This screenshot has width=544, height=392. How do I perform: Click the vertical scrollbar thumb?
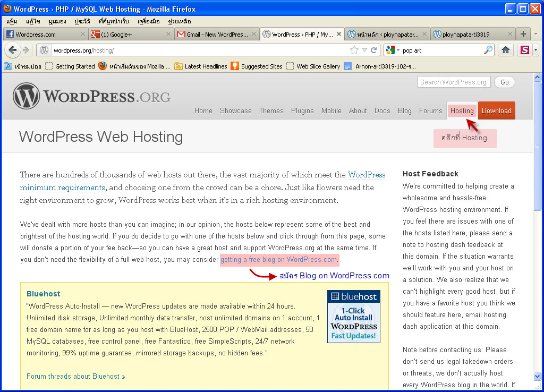click(537, 146)
